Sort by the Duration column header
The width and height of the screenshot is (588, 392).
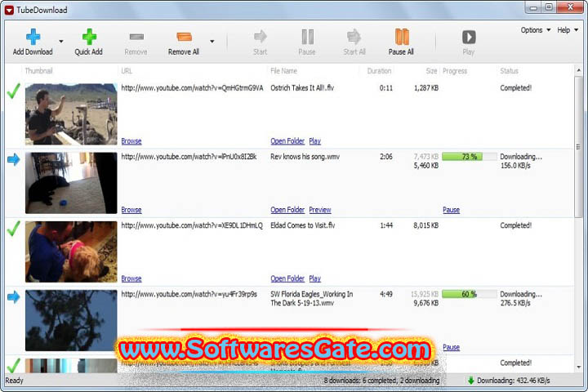point(379,71)
